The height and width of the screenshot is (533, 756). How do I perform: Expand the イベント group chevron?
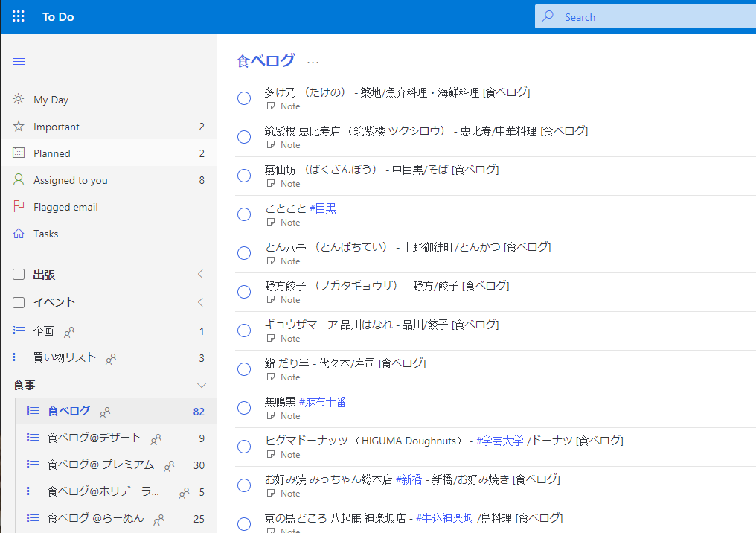pyautogui.click(x=201, y=302)
